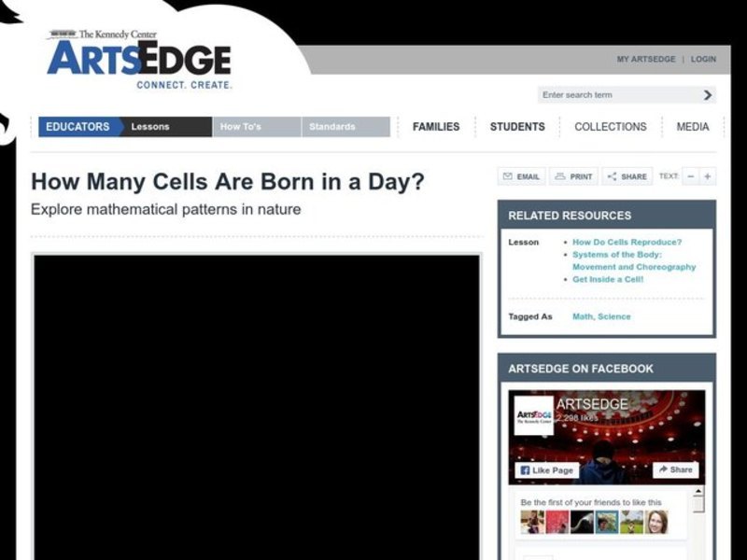Click the Math tag link
This screenshot has width=747, height=560.
[584, 316]
